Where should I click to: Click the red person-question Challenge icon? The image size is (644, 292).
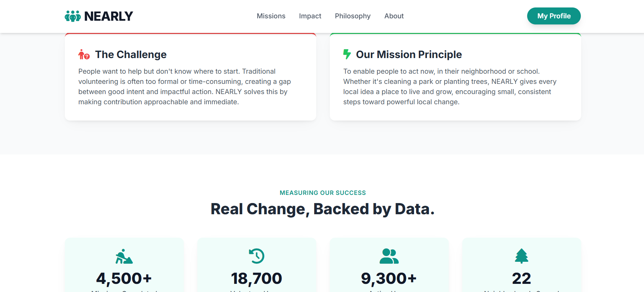coord(84,54)
